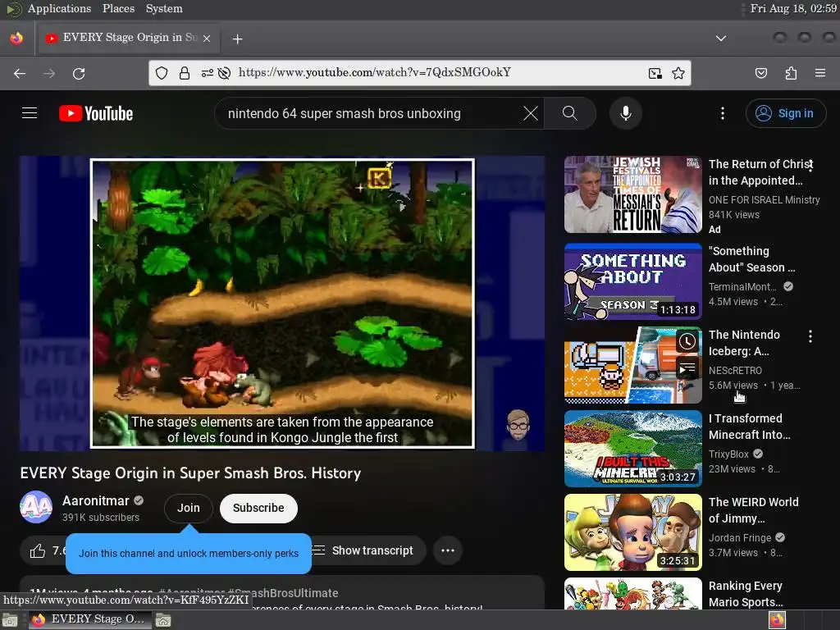840x630 pixels.
Task: Open the Pocket save icon
Action: tap(761, 73)
